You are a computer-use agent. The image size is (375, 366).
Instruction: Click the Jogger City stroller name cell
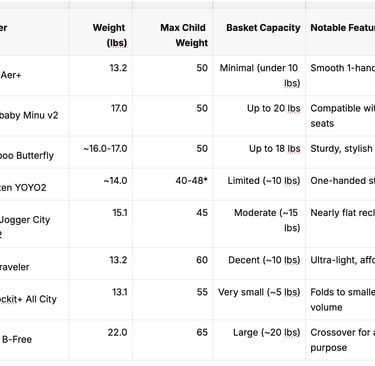35,224
